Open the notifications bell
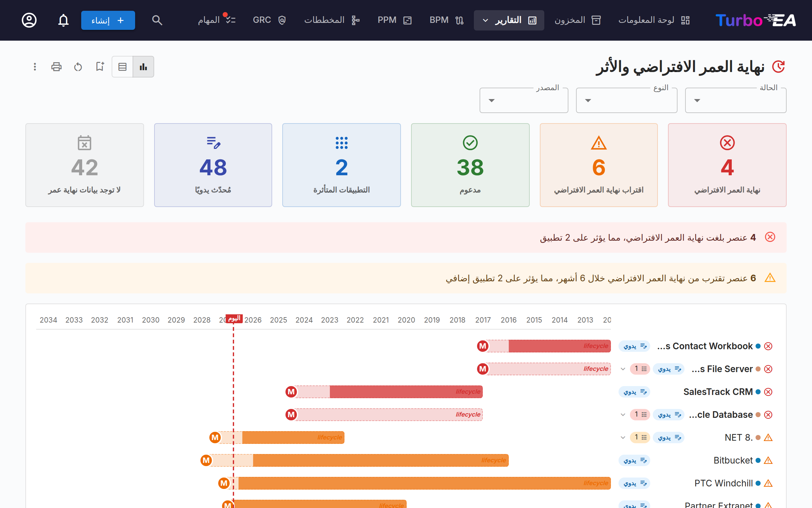Viewport: 812px width, 508px height. coord(63,20)
